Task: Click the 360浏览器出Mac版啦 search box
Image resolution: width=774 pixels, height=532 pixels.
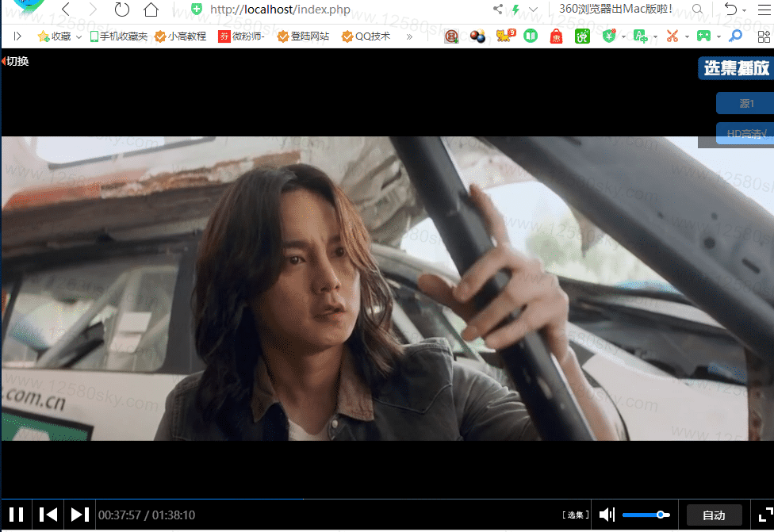Action: 615,9
